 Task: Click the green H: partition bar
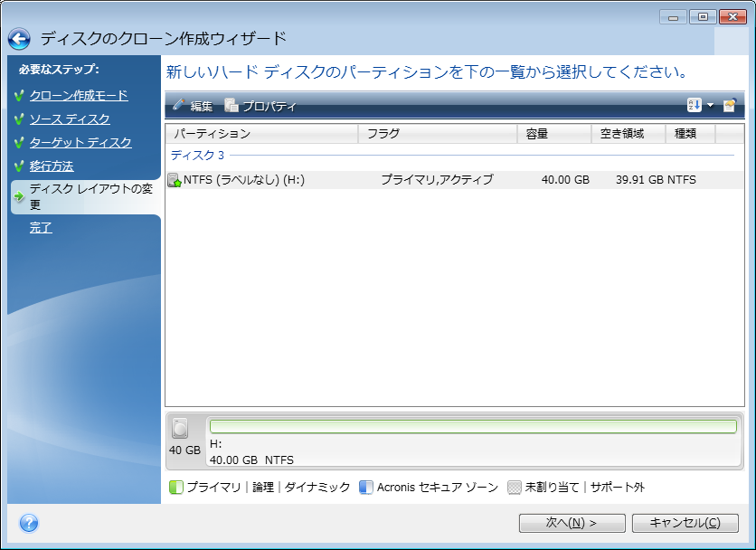[473, 427]
